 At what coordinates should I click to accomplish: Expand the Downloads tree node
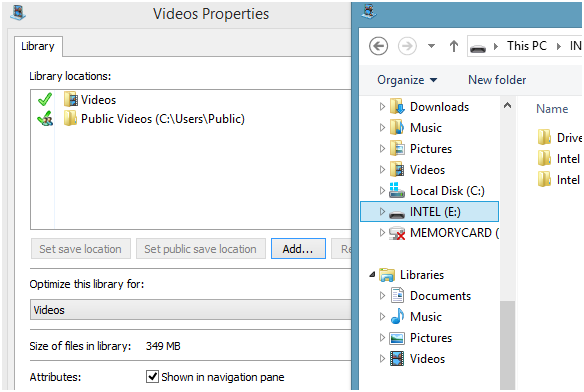click(x=382, y=107)
